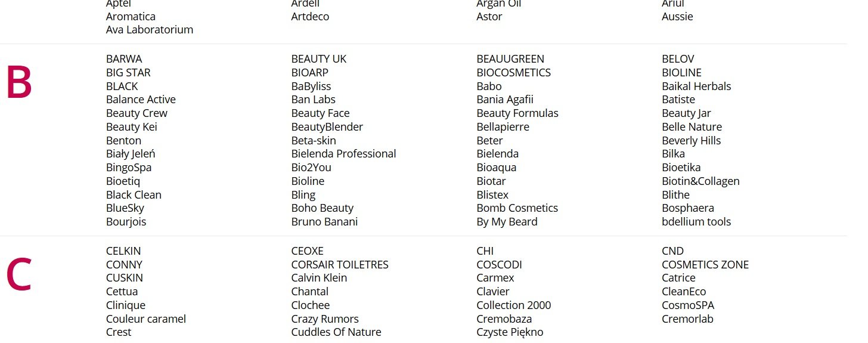Click the Biotin&Collagen brand link
This screenshot has height=343, width=868.
pyautogui.click(x=700, y=181)
